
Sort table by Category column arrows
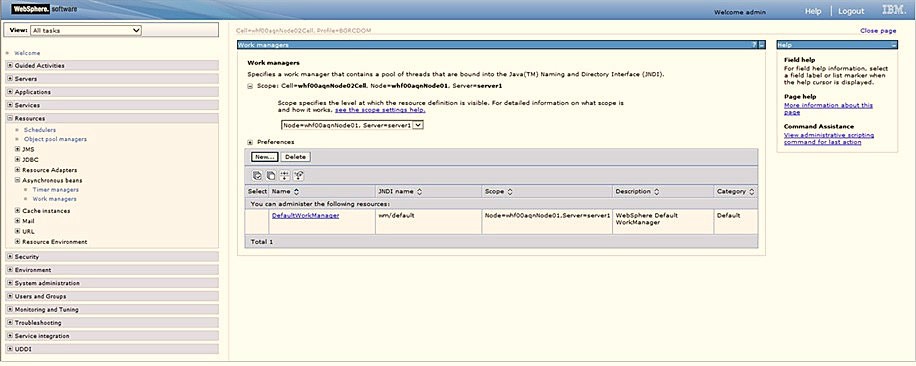[751, 191]
